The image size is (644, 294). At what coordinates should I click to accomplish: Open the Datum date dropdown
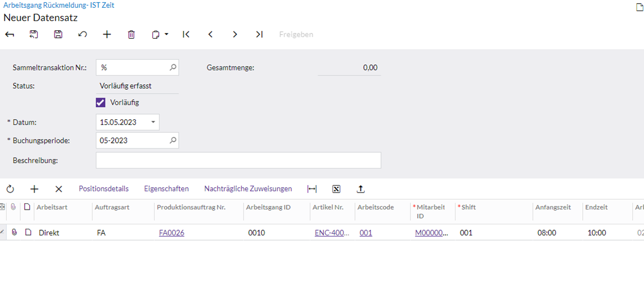tap(153, 122)
